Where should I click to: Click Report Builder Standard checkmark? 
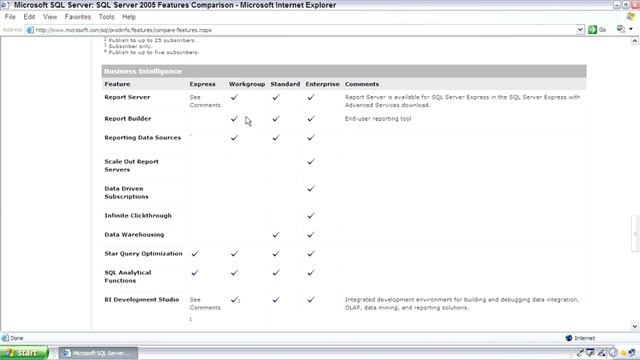click(x=276, y=119)
